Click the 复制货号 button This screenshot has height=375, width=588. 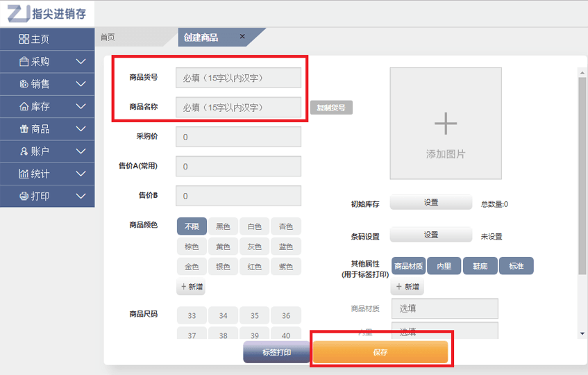point(330,108)
